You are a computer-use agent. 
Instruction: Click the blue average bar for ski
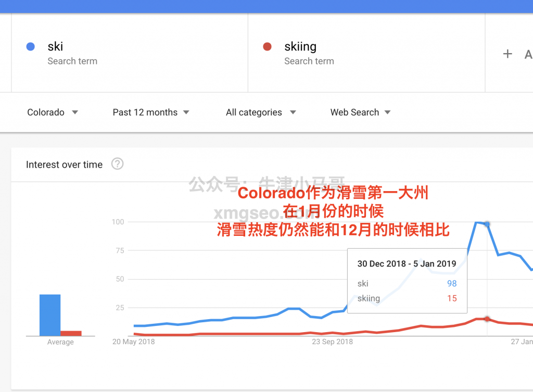point(50,315)
